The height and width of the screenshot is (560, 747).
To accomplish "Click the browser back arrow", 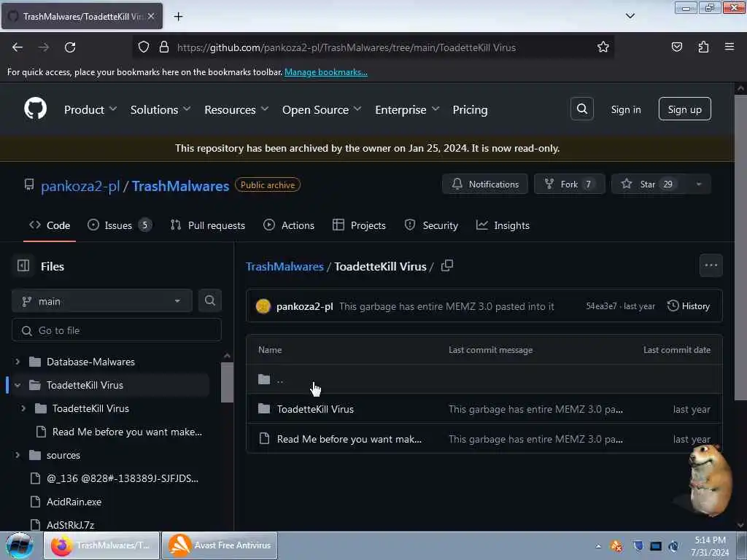I will tap(18, 47).
